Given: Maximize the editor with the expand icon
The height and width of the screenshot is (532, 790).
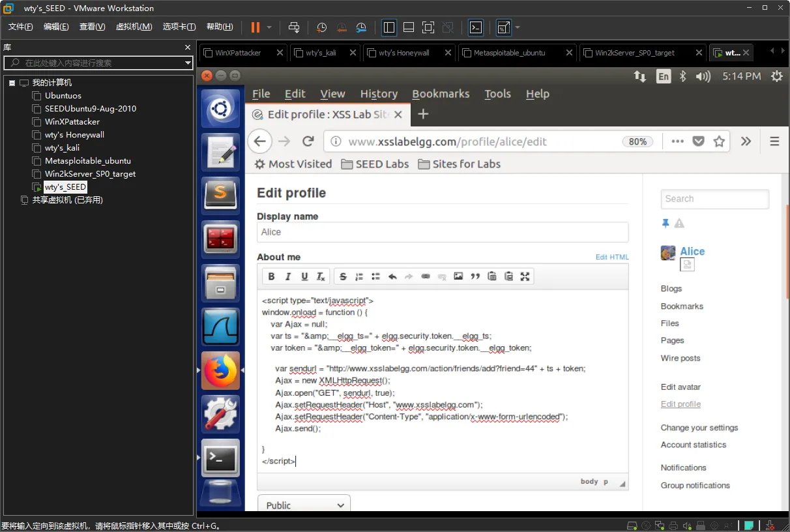Looking at the screenshot, I should click(525, 276).
